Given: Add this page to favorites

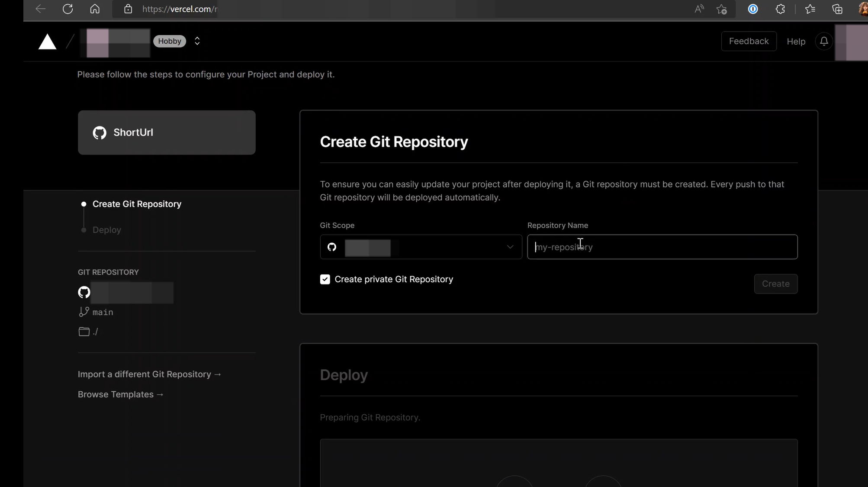Looking at the screenshot, I should click(x=721, y=9).
